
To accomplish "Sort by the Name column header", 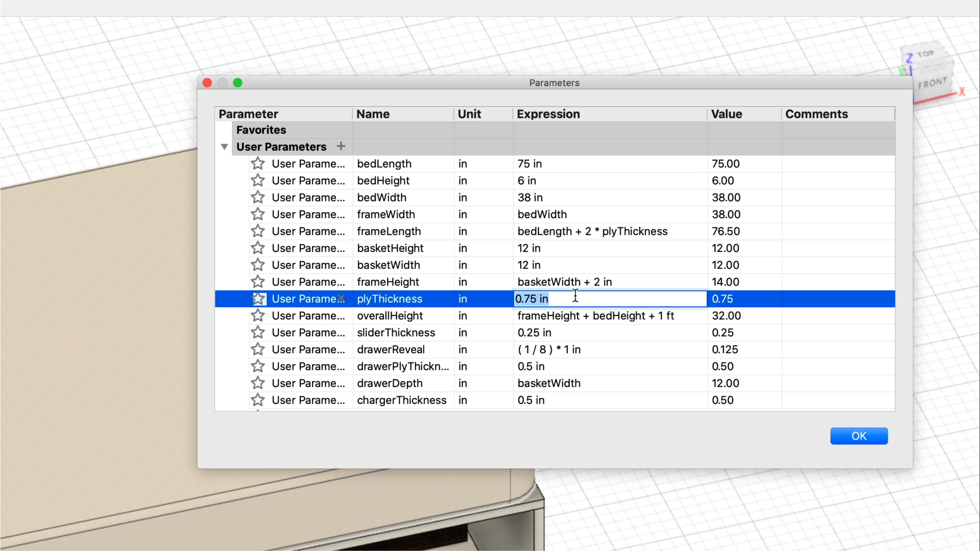I will (x=403, y=114).
